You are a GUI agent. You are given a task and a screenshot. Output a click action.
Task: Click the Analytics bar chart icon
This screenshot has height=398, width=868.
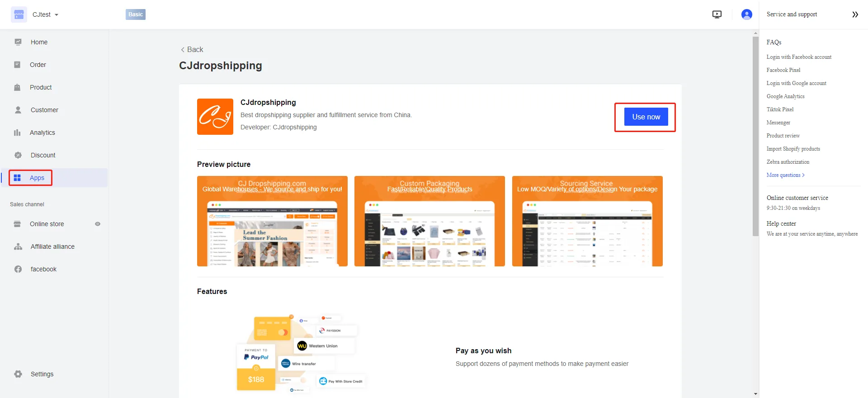(18, 133)
